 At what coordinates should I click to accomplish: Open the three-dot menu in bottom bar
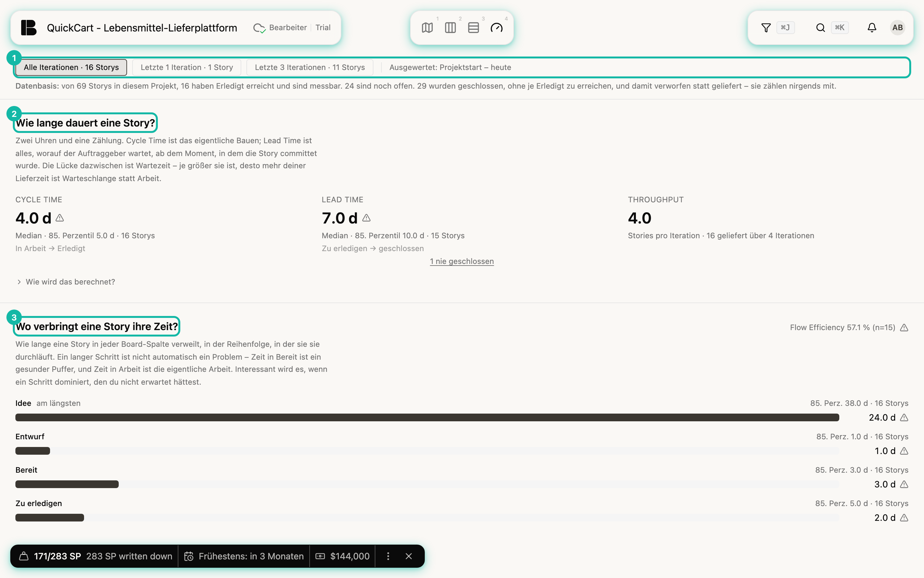coord(388,556)
